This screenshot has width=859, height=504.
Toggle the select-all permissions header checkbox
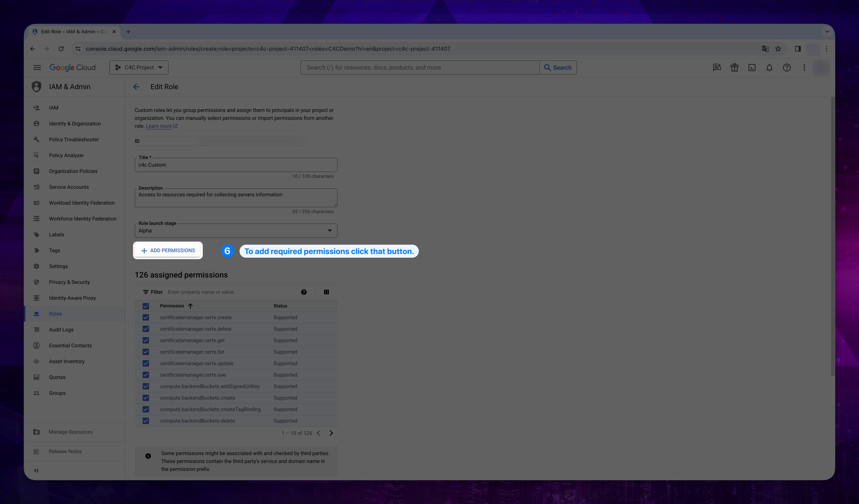[146, 306]
